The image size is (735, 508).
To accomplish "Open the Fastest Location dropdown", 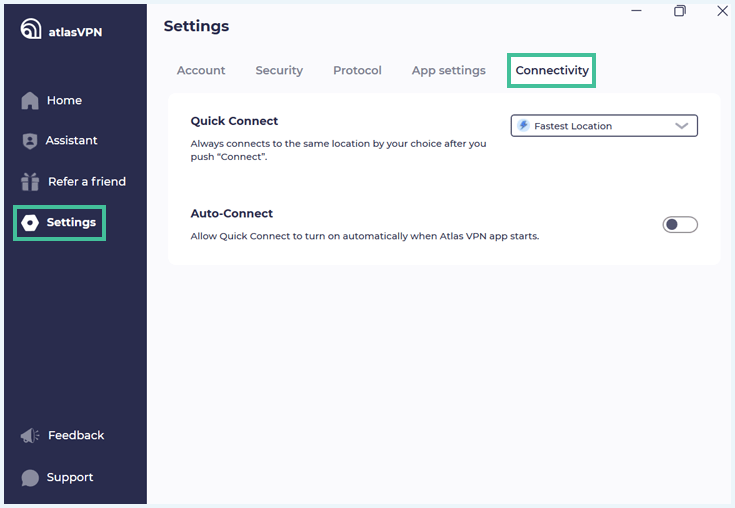I will click(604, 126).
